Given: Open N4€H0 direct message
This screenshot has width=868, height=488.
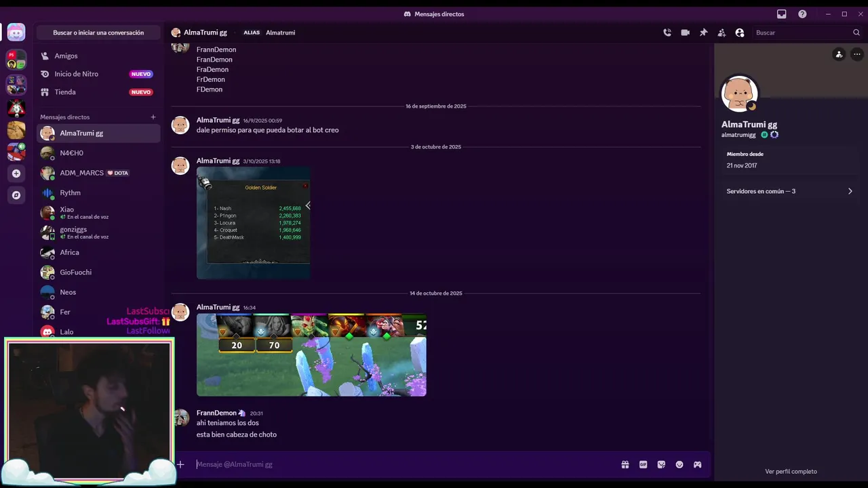Looking at the screenshot, I should [x=98, y=153].
